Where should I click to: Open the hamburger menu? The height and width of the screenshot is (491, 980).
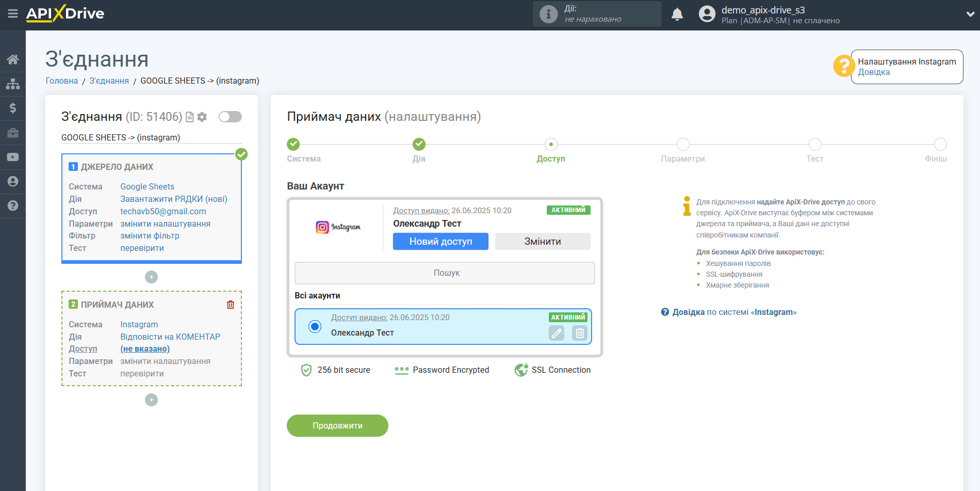13,14
